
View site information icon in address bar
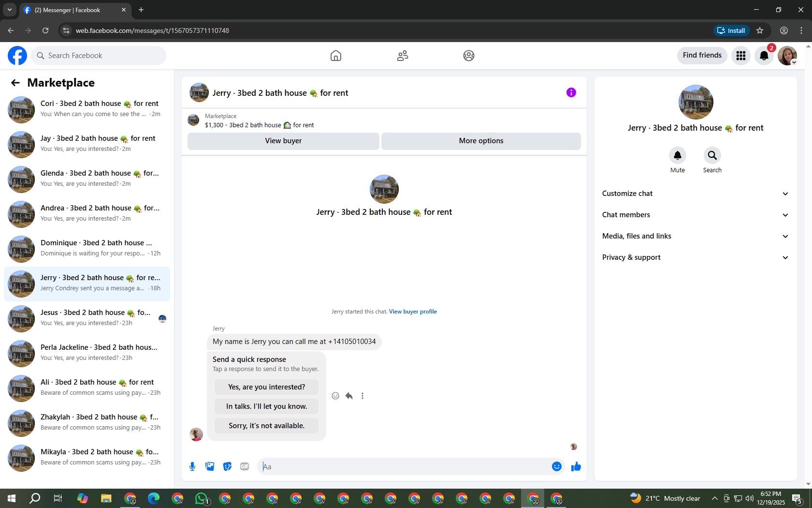[66, 30]
